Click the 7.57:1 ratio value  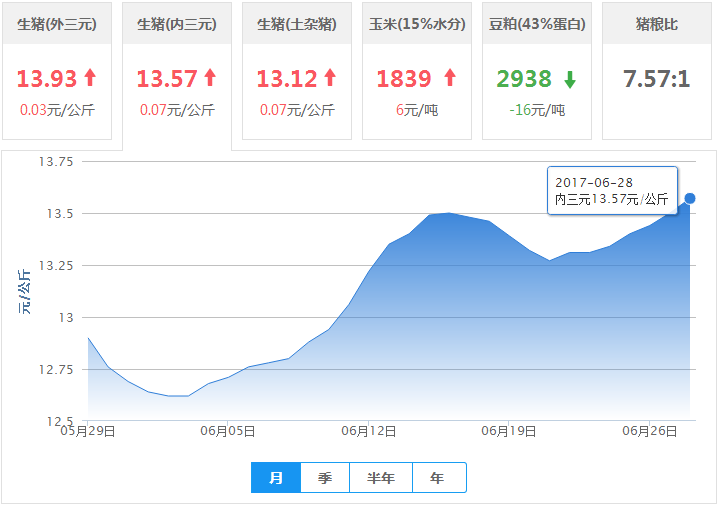coord(657,78)
